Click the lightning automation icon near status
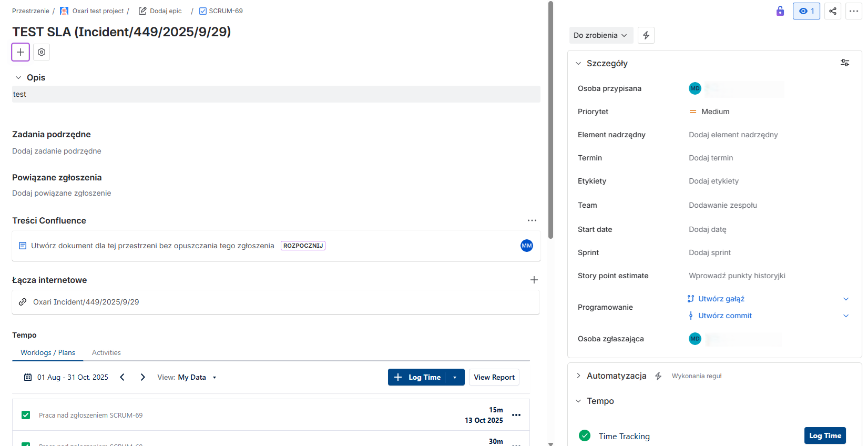The image size is (868, 446). [x=646, y=35]
